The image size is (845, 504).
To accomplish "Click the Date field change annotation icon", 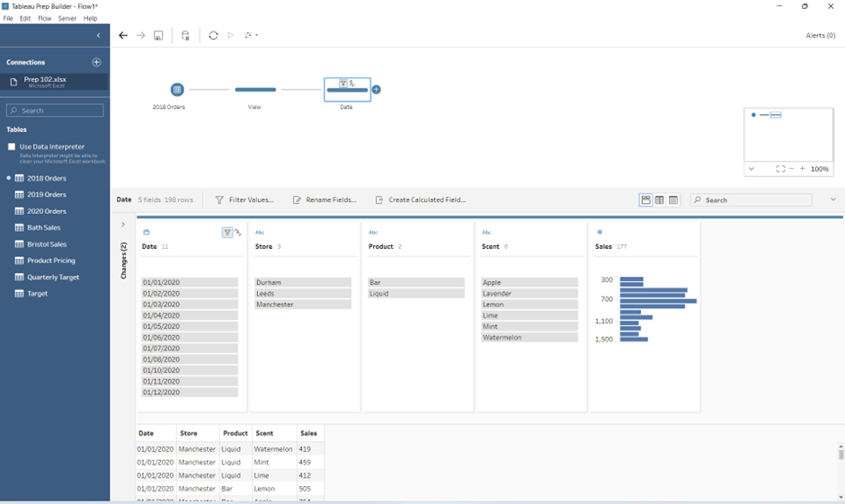I will pyautogui.click(x=237, y=233).
